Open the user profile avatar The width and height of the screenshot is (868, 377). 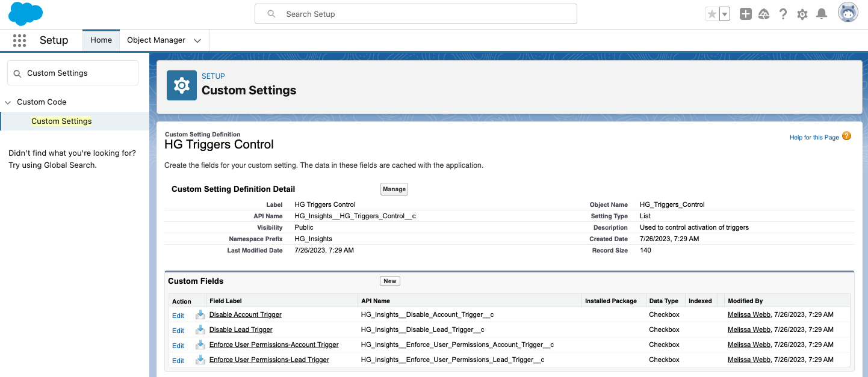tap(848, 13)
